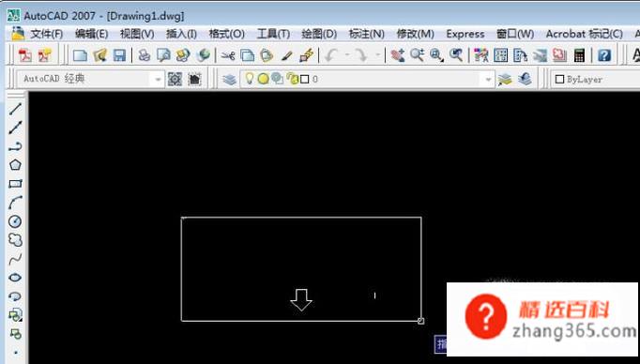Screen dimensions: 640x364
Task: Click the New drawing icon
Action: click(x=80, y=55)
